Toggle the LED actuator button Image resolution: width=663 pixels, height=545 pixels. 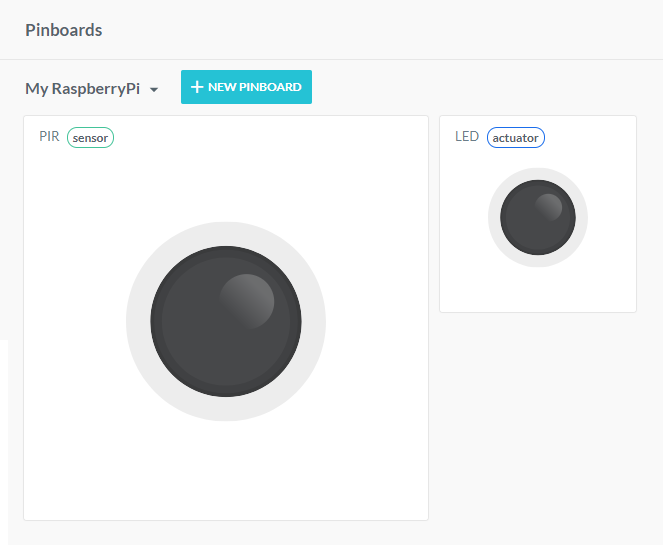point(537,218)
